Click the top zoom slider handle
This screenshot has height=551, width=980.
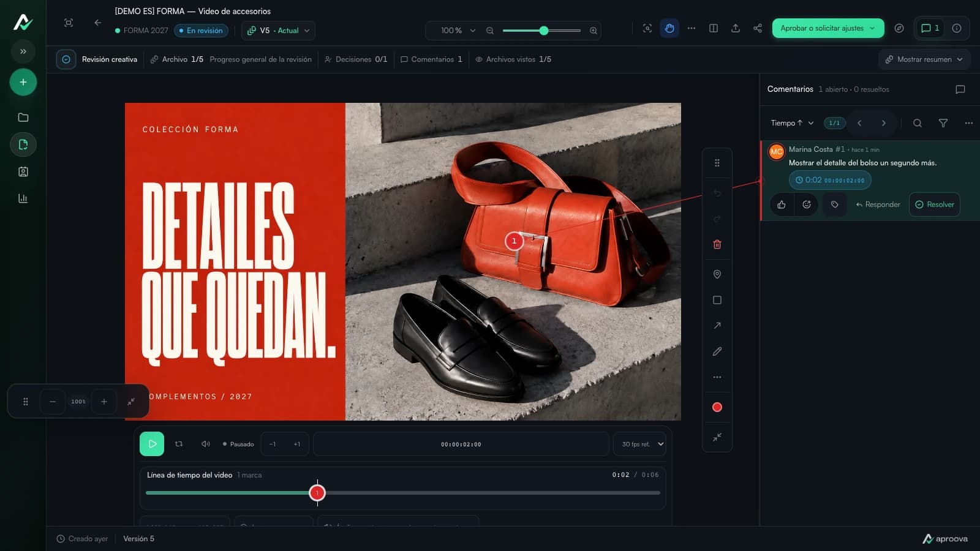[x=543, y=31]
